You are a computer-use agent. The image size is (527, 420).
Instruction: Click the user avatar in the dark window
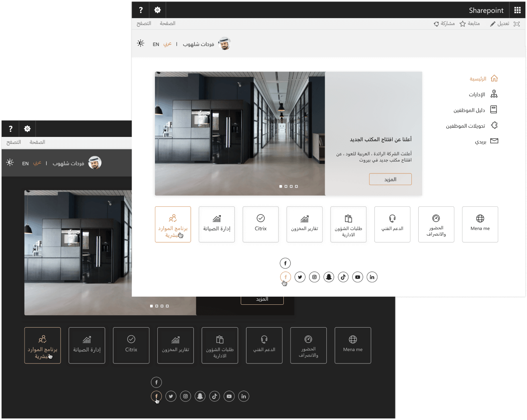[95, 163]
